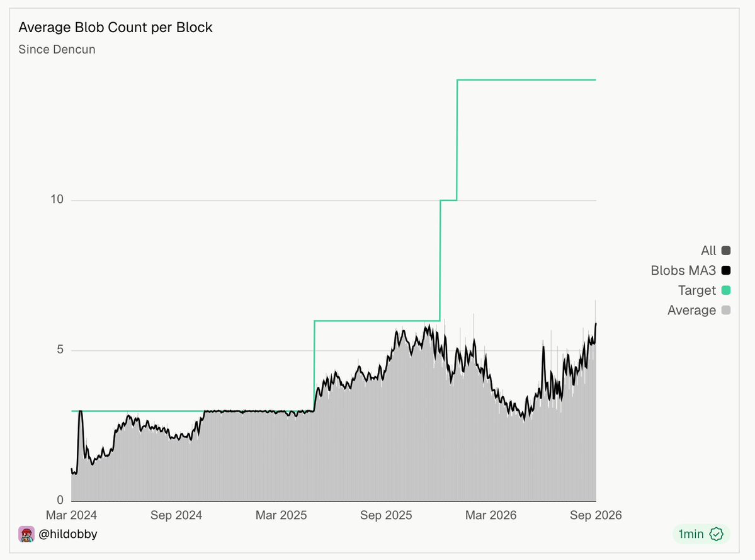Click the Sep 2025 x-axis label
The width and height of the screenshot is (755, 560).
tap(386, 515)
